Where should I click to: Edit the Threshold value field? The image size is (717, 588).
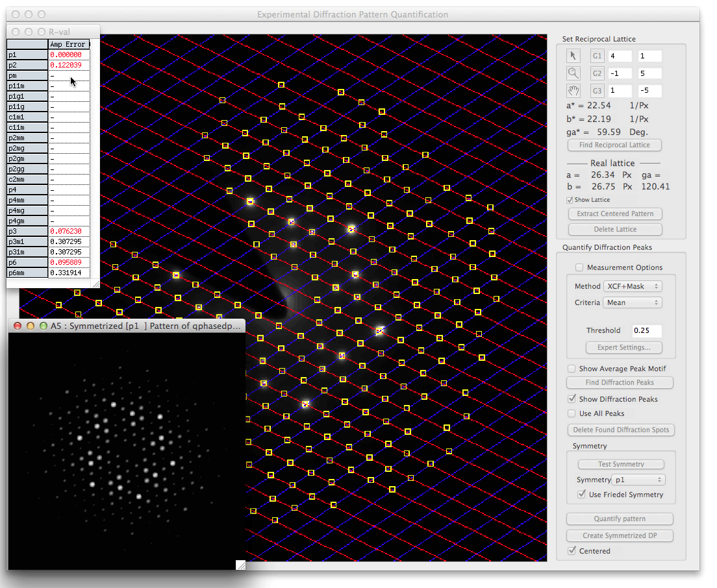click(x=647, y=330)
